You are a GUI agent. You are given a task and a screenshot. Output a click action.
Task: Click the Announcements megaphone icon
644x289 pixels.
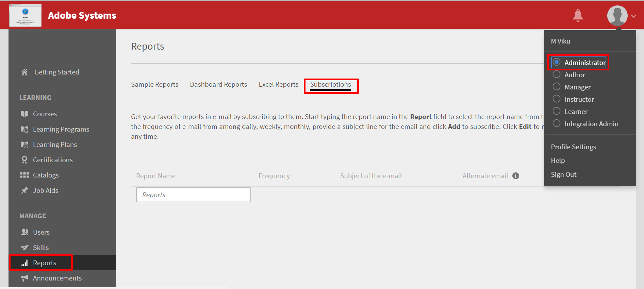pos(24,278)
